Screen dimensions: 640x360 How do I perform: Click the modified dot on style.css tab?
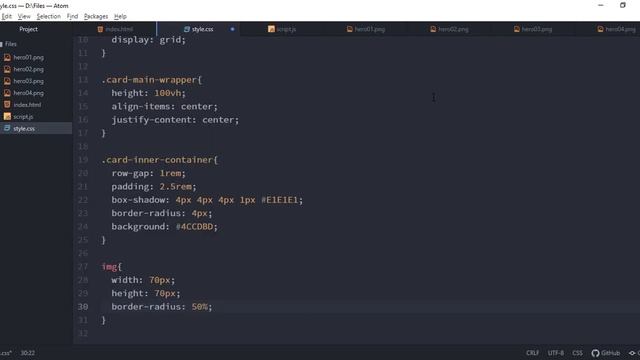click(232, 29)
